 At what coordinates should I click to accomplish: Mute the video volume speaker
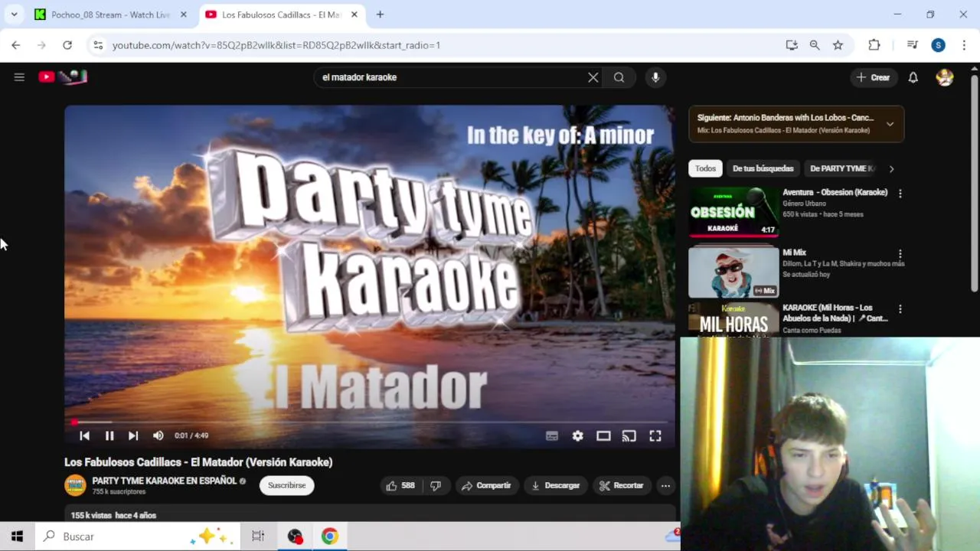click(158, 435)
